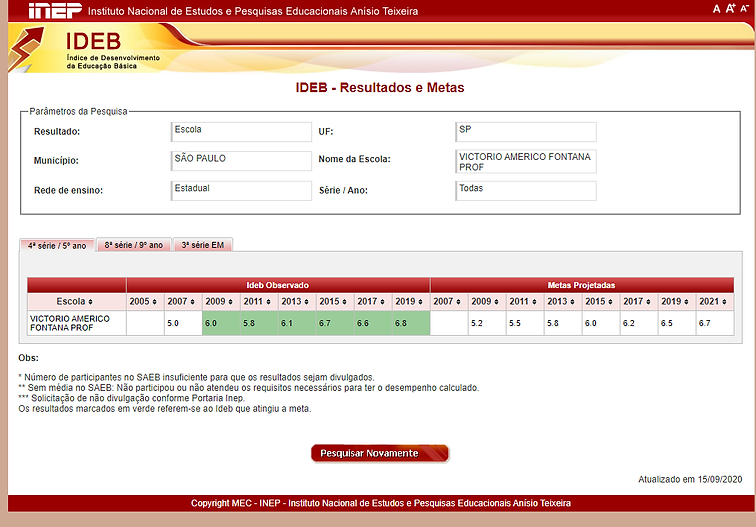Sort Metas Projetadas 2015 column

(610, 302)
